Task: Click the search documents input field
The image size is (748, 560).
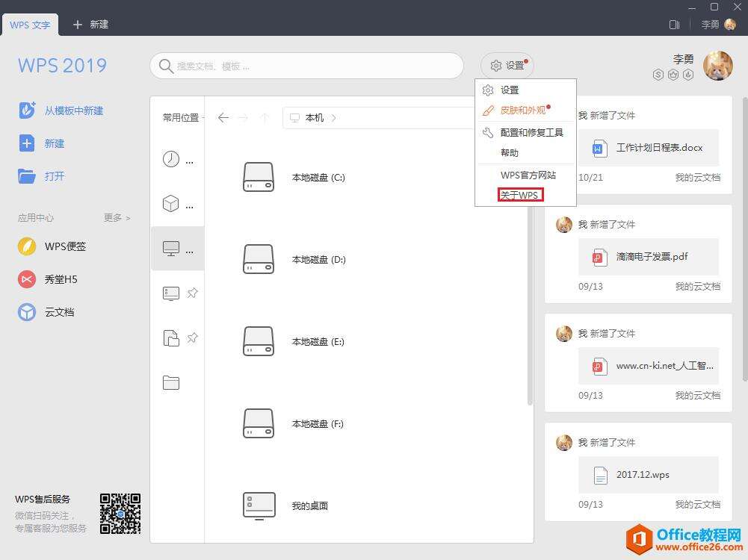Action: (x=306, y=66)
